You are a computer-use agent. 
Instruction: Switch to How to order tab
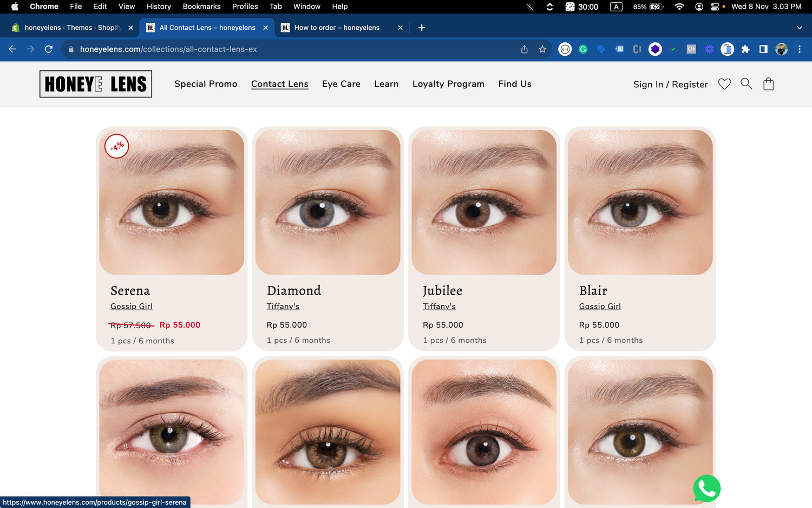pos(337,28)
